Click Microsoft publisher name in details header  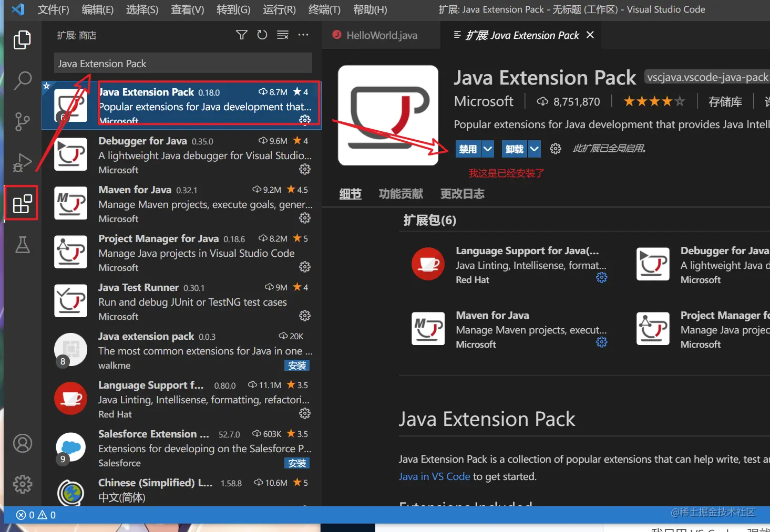point(484,101)
